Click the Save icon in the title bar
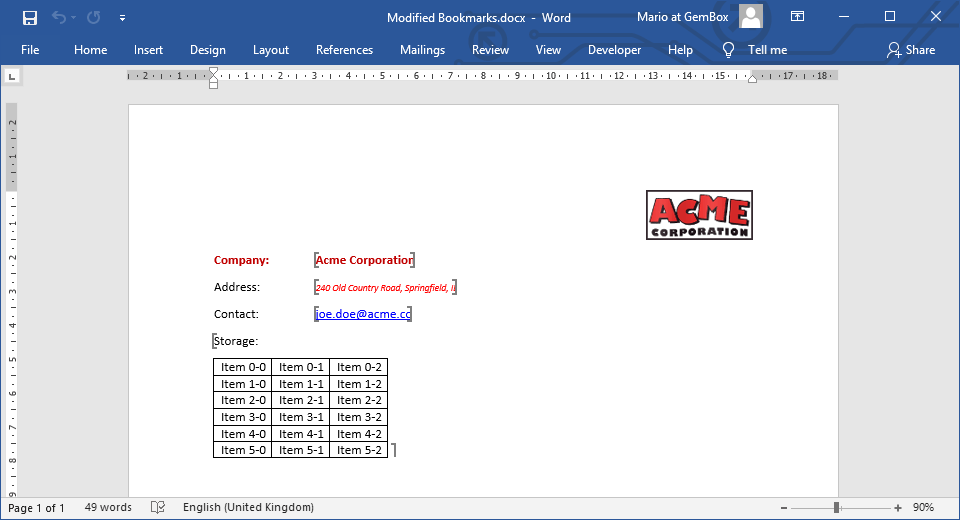Viewport: 960px width, 520px height. click(30, 17)
